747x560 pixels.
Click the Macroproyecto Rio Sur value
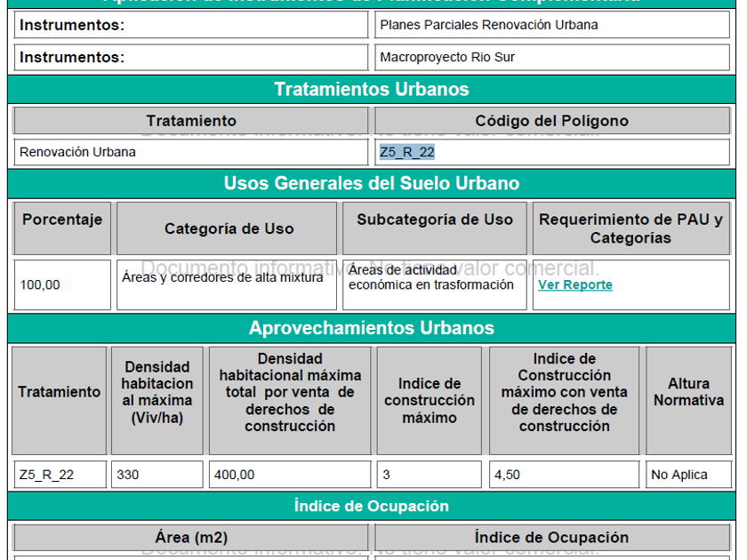(552, 57)
